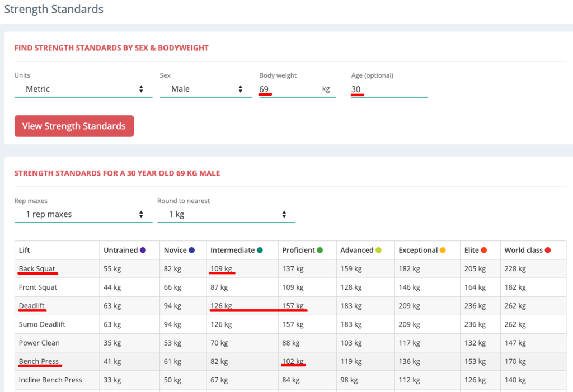Click the red-orange Elite level dot

pos(484,251)
